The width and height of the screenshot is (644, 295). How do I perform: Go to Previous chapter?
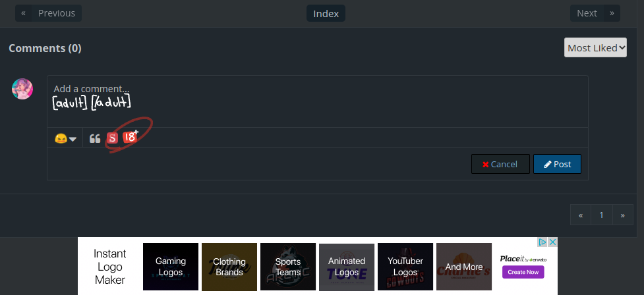point(49,13)
